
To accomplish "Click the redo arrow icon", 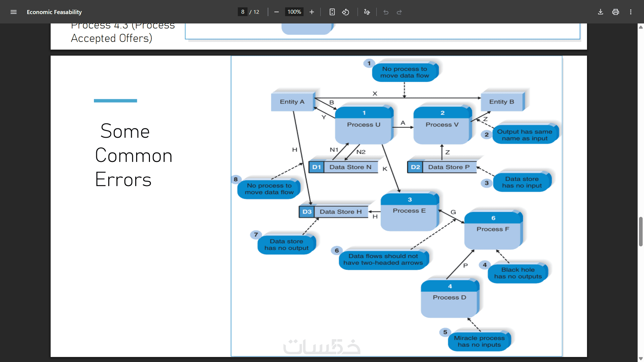I will [399, 12].
